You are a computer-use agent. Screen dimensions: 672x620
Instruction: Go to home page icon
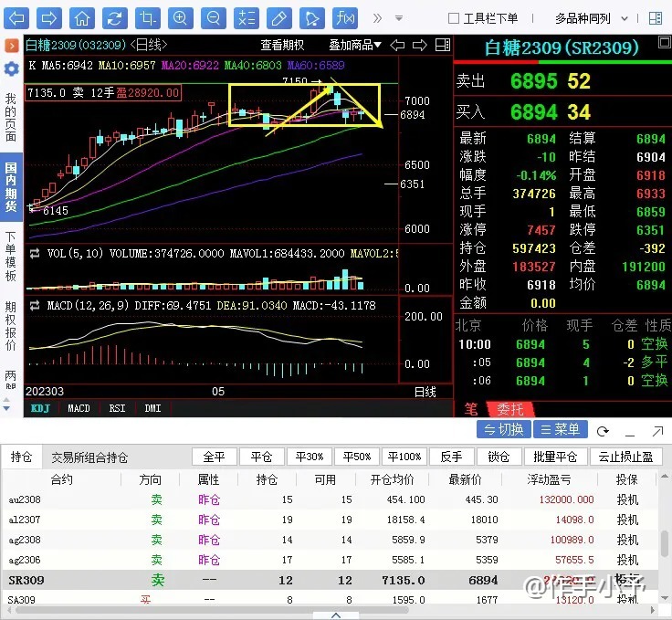[x=82, y=18]
